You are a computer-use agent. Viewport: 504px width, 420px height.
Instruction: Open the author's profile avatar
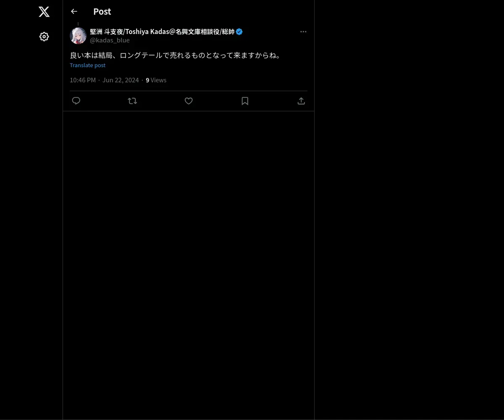[78, 36]
